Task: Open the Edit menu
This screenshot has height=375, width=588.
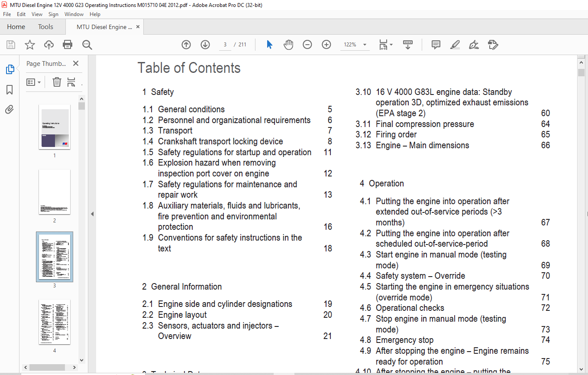Action: coord(21,14)
